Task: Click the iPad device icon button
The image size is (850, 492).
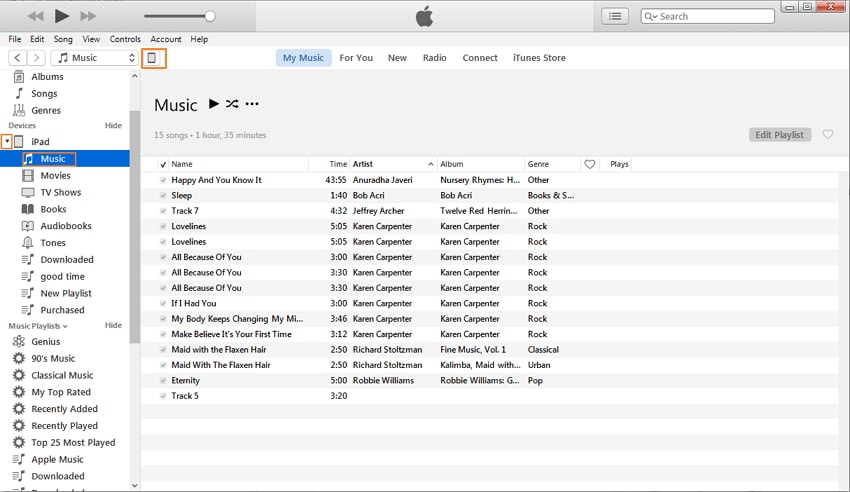Action: coord(153,58)
